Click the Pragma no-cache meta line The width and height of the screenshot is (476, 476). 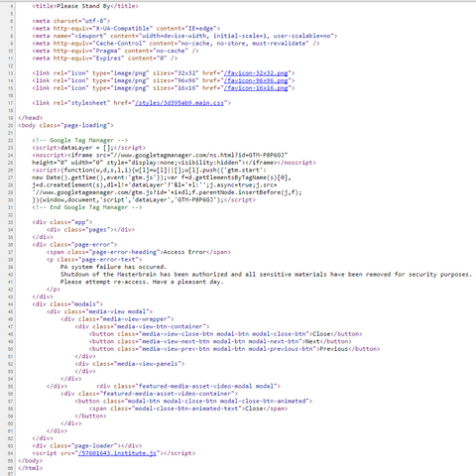pyautogui.click(x=115, y=51)
